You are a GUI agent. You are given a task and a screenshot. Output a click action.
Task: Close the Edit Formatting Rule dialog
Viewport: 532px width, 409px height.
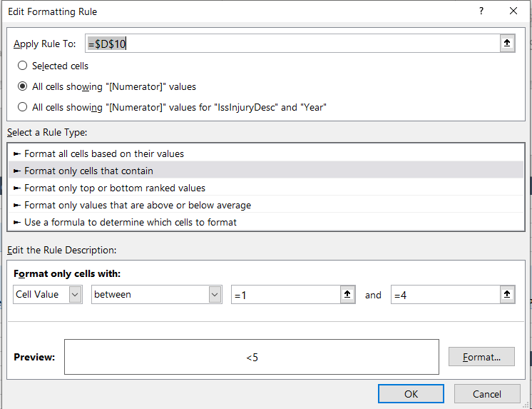click(513, 11)
